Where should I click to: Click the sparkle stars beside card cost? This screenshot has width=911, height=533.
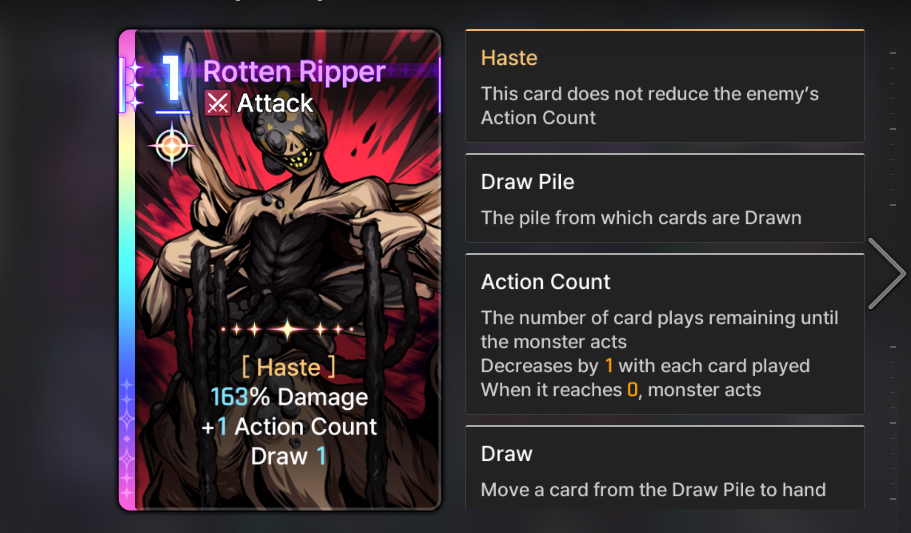[x=133, y=84]
